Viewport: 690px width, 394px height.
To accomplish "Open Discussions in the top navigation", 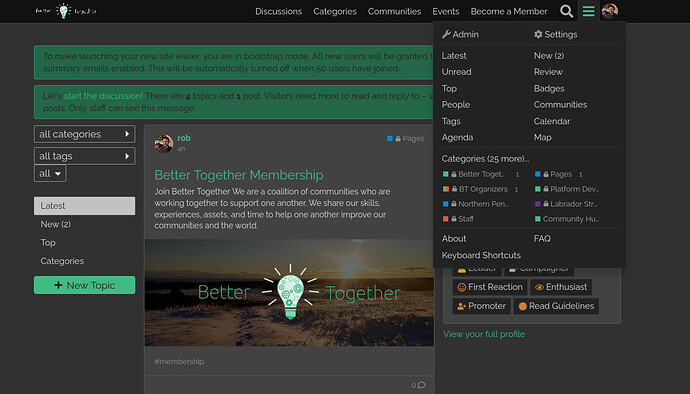I will (x=279, y=11).
